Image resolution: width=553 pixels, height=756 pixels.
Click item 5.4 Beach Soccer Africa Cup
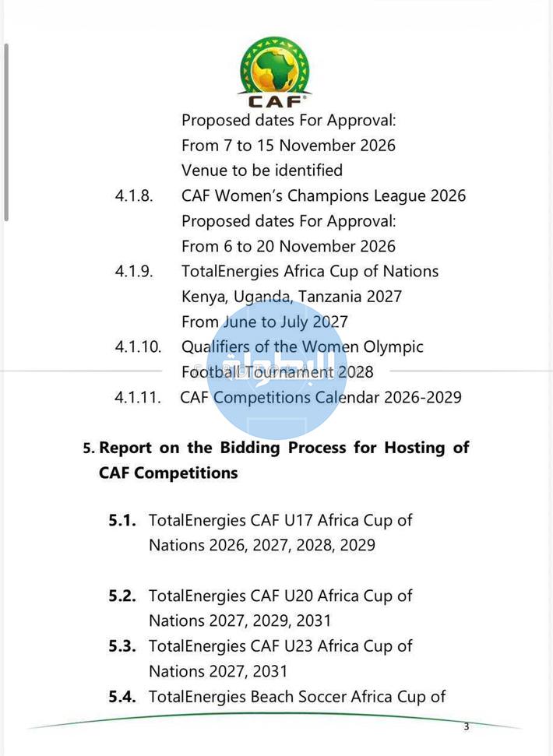[x=297, y=697]
